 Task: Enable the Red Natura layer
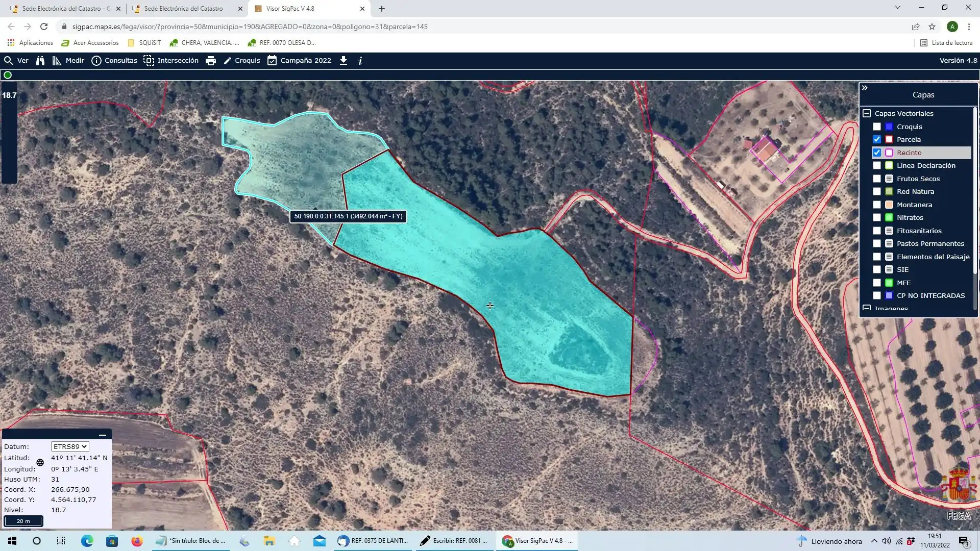(877, 191)
